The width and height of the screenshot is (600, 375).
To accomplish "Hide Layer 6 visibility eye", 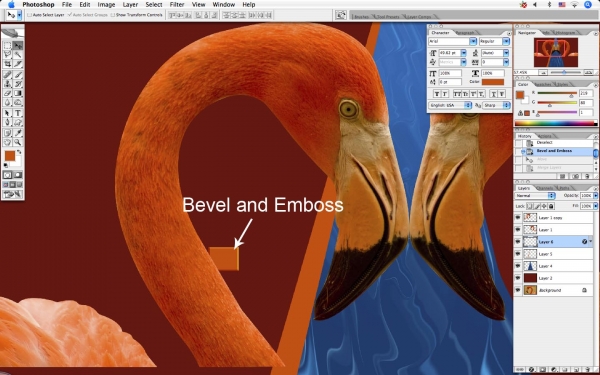I will 518,242.
